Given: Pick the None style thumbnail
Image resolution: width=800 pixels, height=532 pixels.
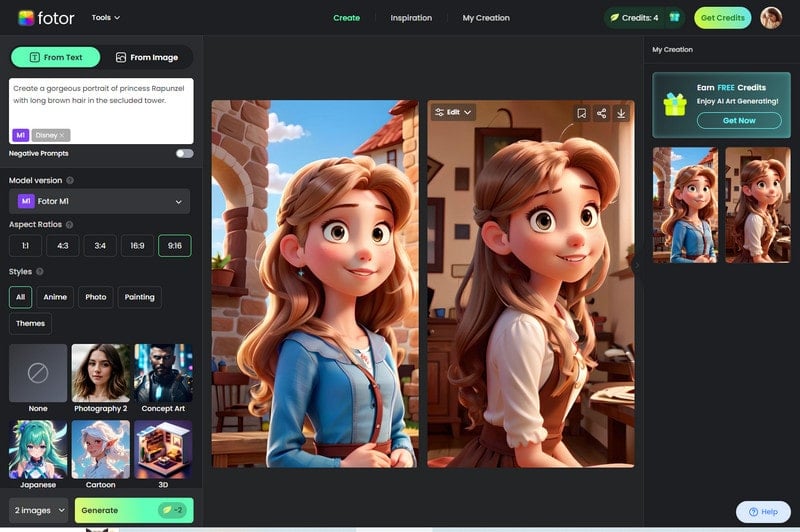Looking at the screenshot, I should 38,373.
